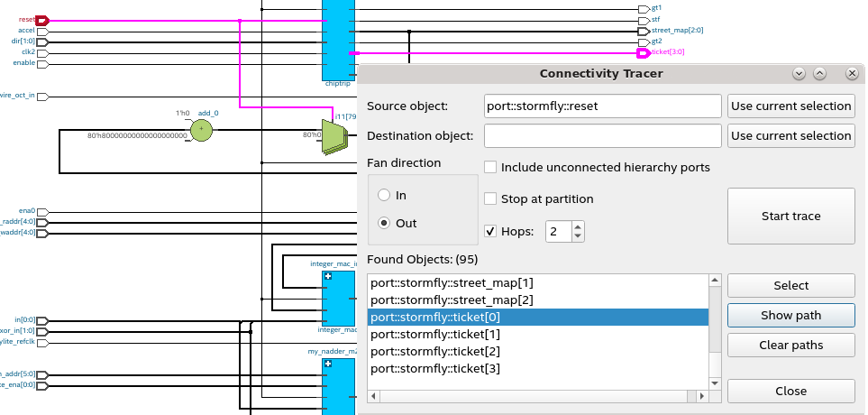The height and width of the screenshot is (415, 868).
Task: Select the clk2 input port
Action: pyautogui.click(x=42, y=53)
